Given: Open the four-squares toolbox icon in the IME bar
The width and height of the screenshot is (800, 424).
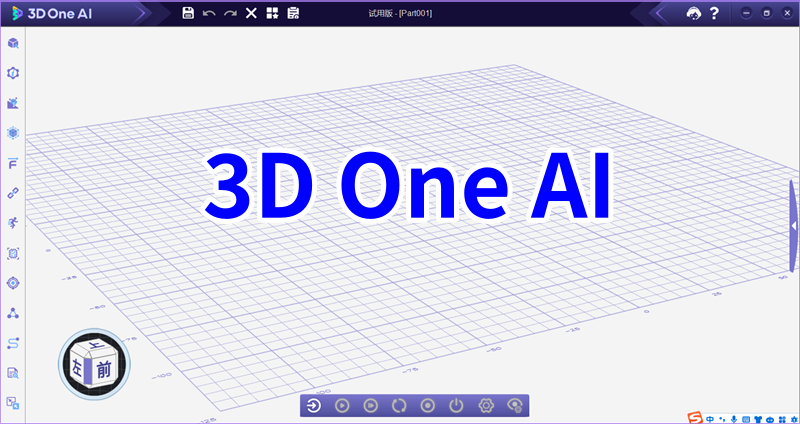Looking at the screenshot, I should 782,419.
